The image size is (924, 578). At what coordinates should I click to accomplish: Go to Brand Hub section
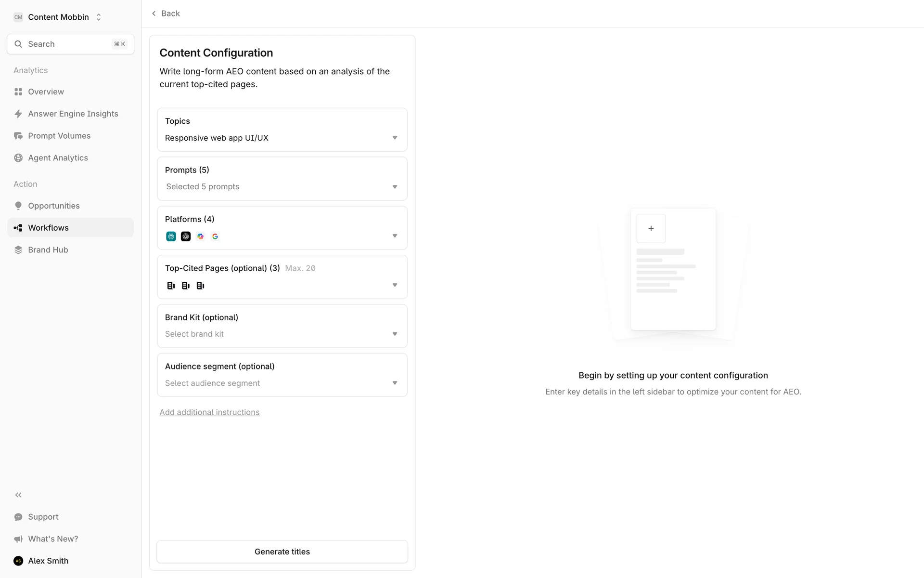48,250
